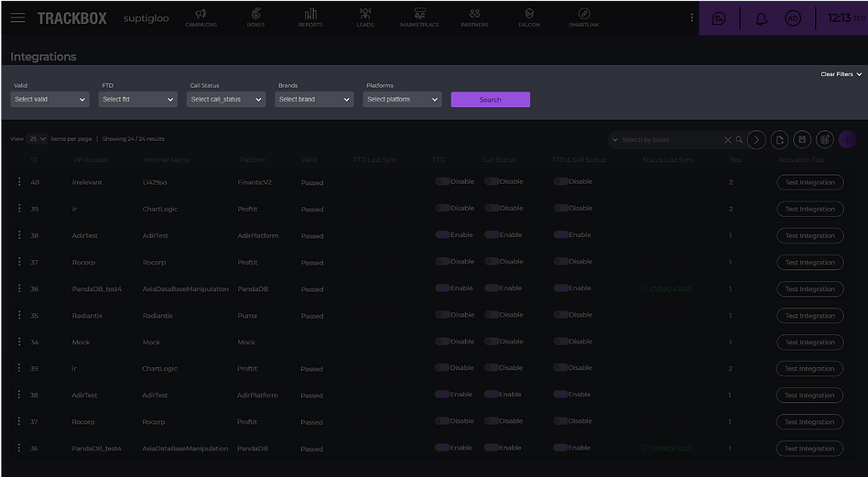Open the Boxes section

tap(255, 17)
